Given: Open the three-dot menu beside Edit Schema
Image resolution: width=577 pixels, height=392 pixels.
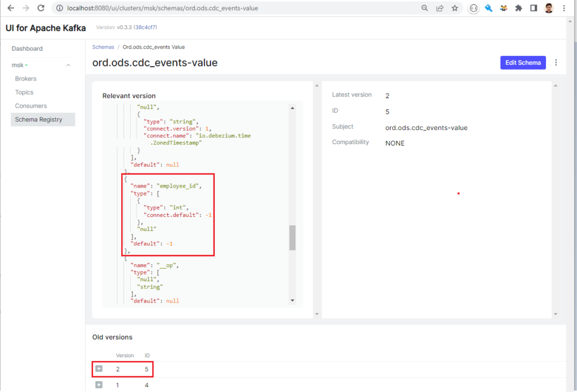Looking at the screenshot, I should tap(556, 63).
